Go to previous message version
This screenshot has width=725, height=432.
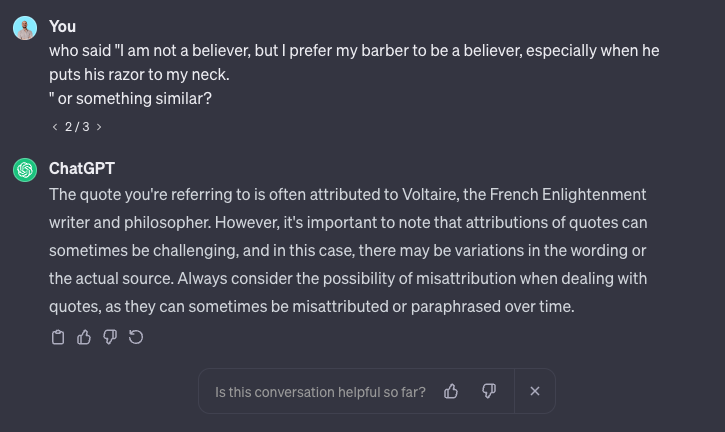(x=55, y=127)
